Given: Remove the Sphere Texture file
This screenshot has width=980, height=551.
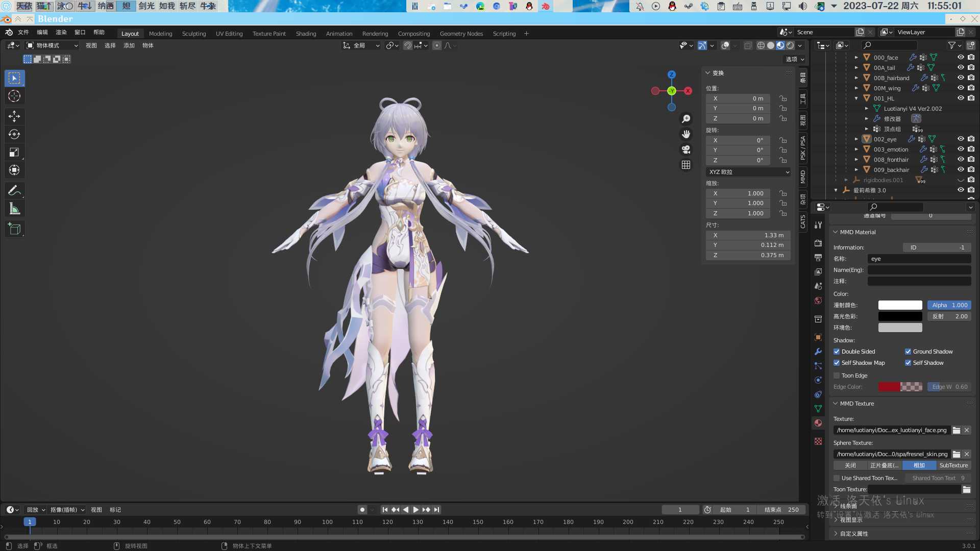Looking at the screenshot, I should pos(967,454).
